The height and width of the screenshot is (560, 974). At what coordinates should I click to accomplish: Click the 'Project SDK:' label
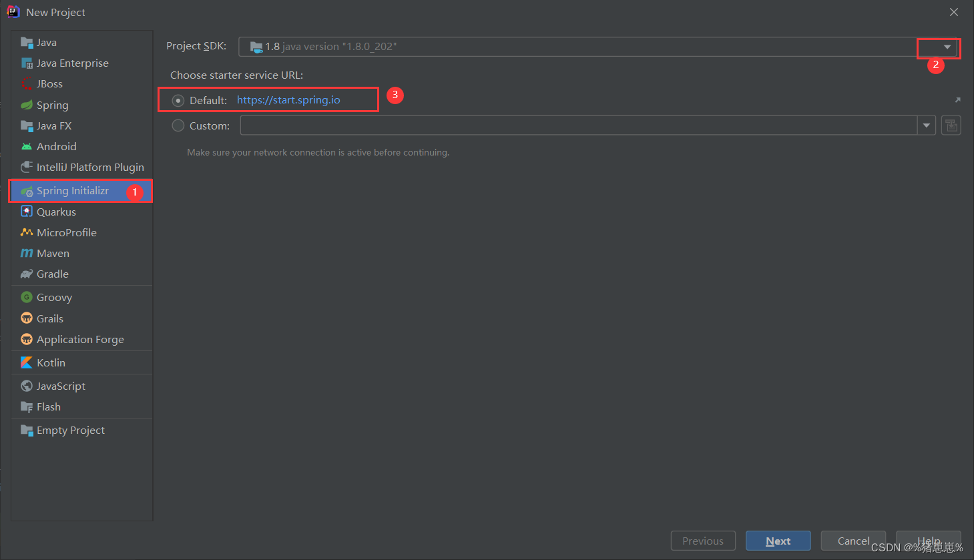(x=196, y=46)
